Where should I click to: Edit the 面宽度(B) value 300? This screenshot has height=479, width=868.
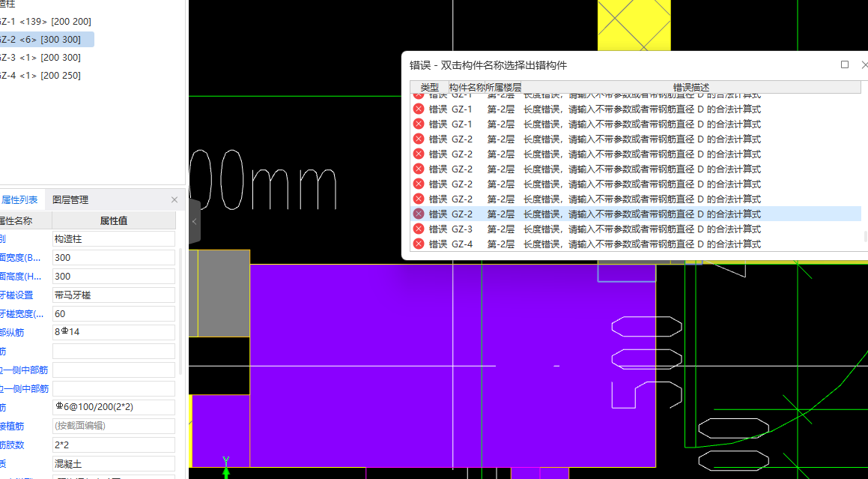(x=114, y=258)
